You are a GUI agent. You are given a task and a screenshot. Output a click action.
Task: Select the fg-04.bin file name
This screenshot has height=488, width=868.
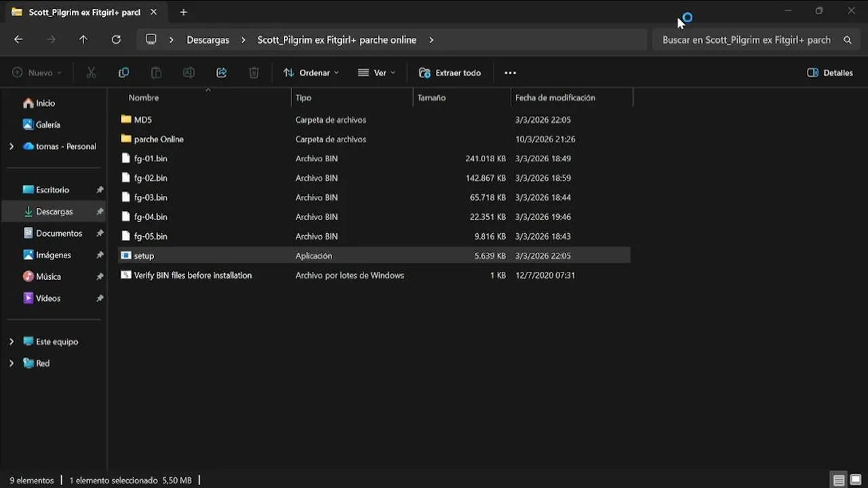pyautogui.click(x=151, y=217)
